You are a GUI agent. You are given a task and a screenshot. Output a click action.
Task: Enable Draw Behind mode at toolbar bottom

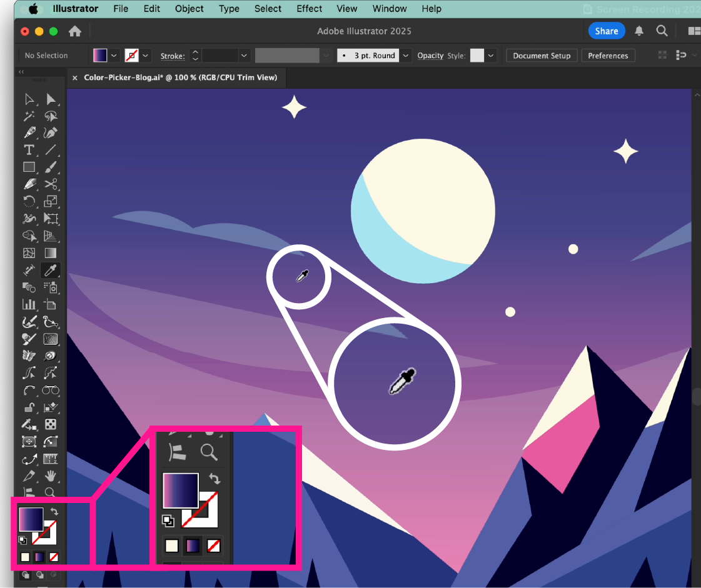tap(39, 574)
